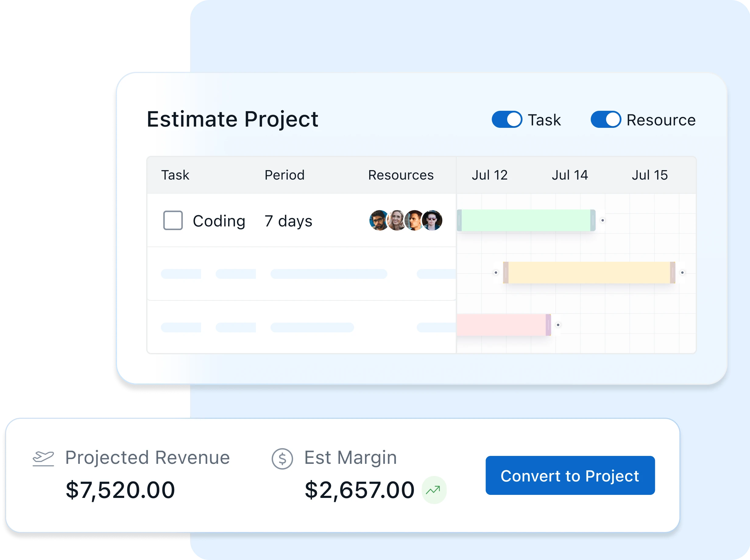Screen dimensions: 750x560
Task: Click the Resources column header
Action: tap(401, 175)
